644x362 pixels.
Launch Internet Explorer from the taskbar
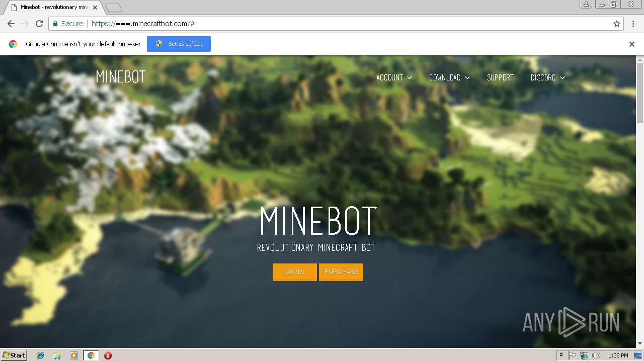[40, 355]
